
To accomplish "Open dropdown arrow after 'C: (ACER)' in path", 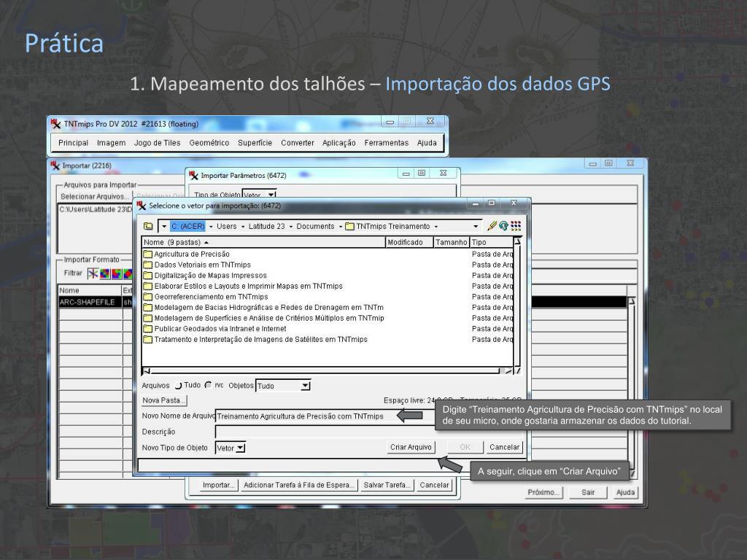I will pos(211,227).
